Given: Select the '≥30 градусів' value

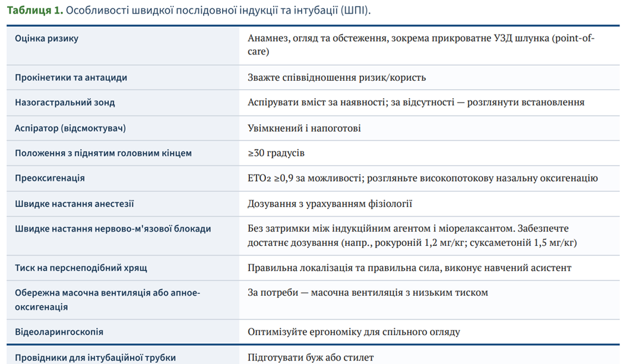Looking at the screenshot, I should (x=276, y=153).
